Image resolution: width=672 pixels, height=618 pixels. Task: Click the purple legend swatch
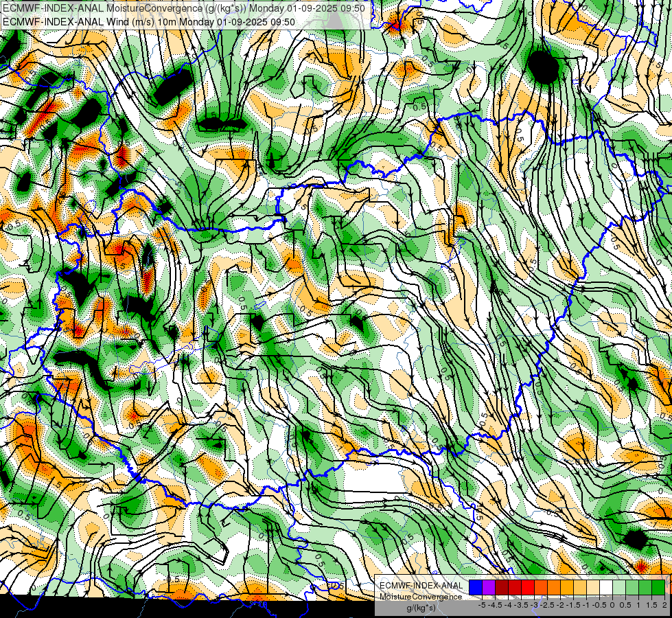click(489, 587)
